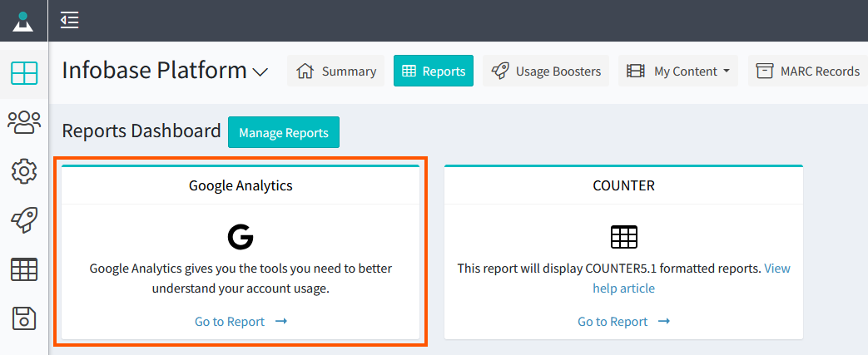Click the table grid icon in the sidebar
Screen dimensions: 868x355
[24, 270]
